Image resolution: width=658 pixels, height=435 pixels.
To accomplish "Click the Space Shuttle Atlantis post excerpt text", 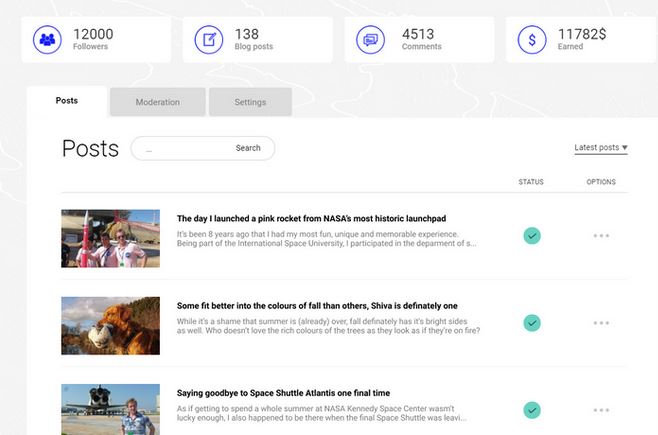I will click(321, 413).
